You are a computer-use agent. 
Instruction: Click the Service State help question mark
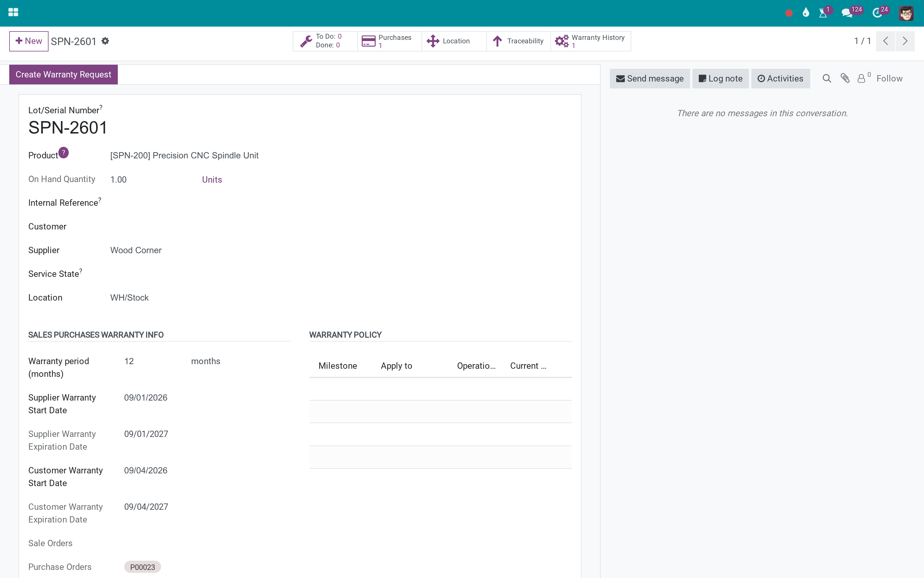click(81, 271)
